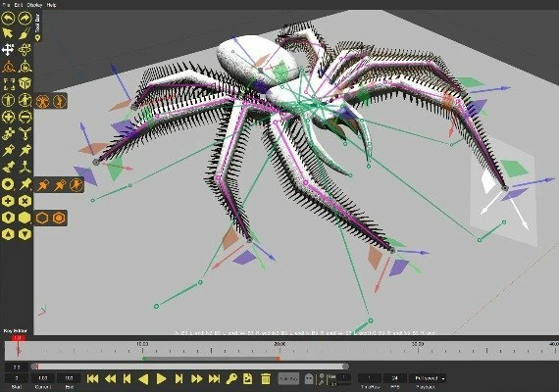Click orange crossed-out figure icon in flyout
The image size is (559, 392).
pos(42,101)
